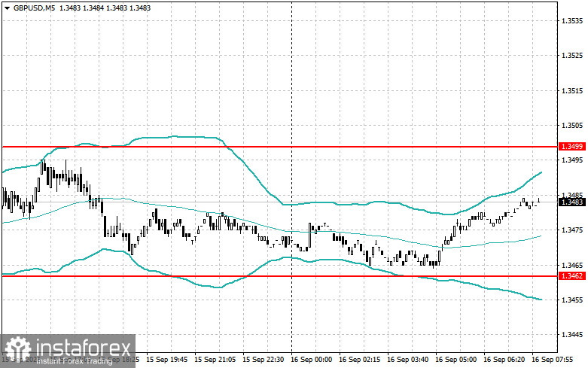Click the 16 Sep 02:15 time label
Image resolution: width=588 pixels, height=368 pixels.
[359, 360]
